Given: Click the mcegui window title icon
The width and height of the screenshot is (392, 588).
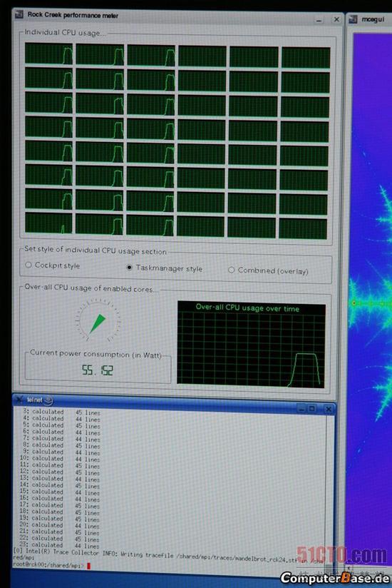Looking at the screenshot, I should tap(353, 19).
